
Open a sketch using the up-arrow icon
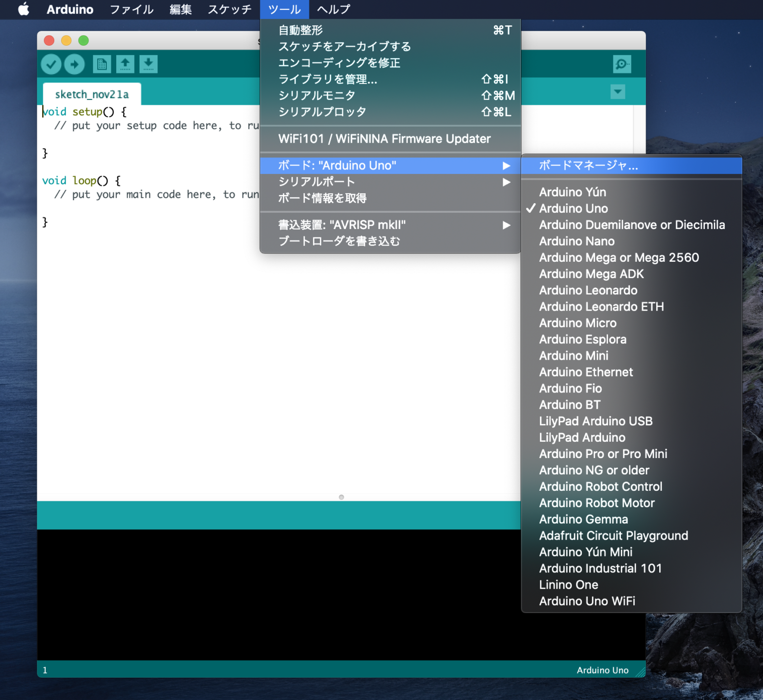click(x=125, y=64)
